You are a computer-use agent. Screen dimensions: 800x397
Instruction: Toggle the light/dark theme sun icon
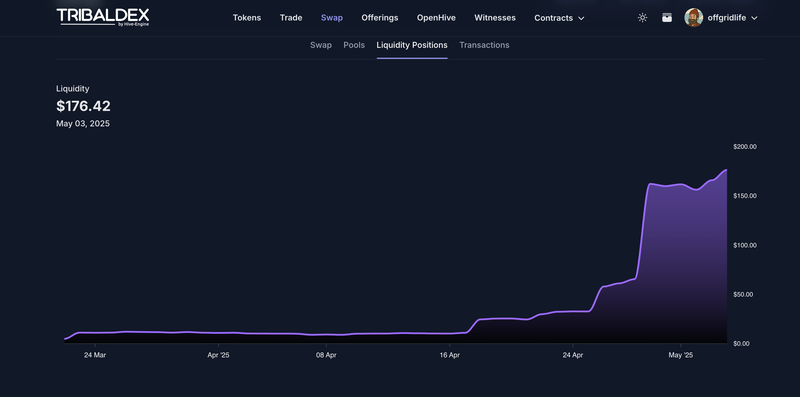click(x=642, y=18)
